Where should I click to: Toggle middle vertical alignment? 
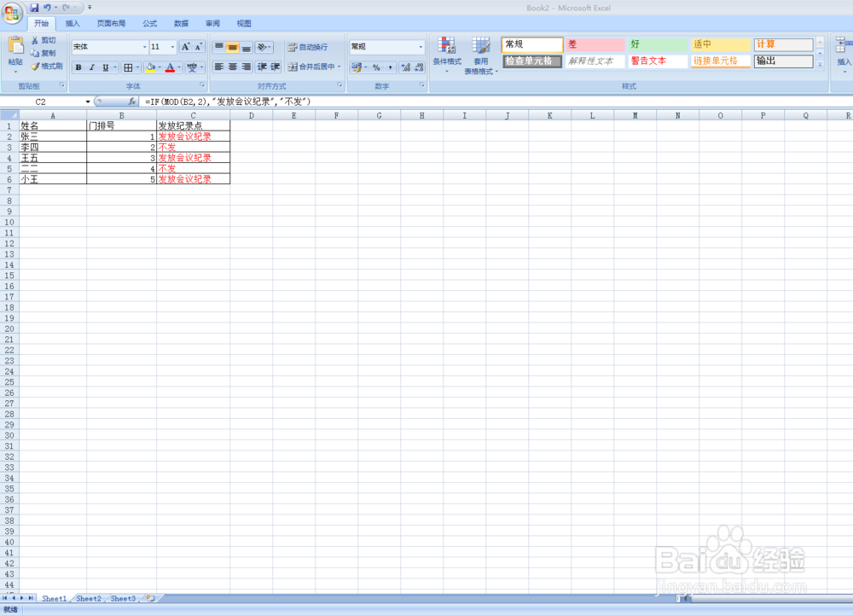[232, 47]
